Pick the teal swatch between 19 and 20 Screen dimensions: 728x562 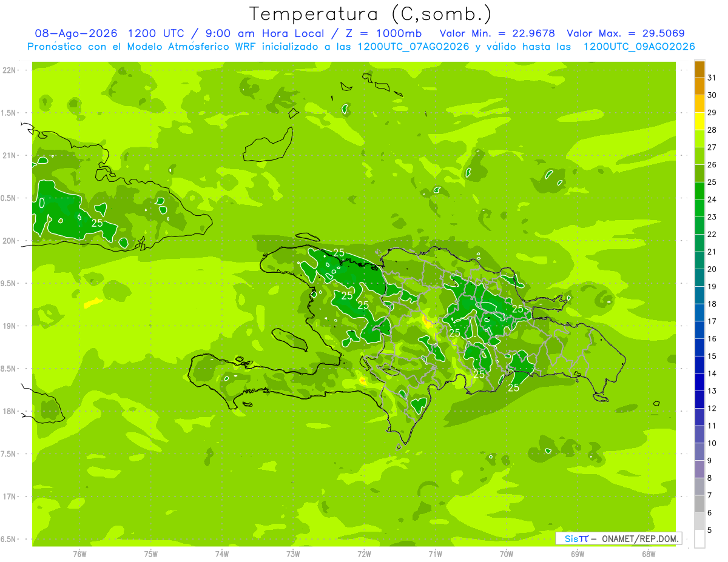699,278
